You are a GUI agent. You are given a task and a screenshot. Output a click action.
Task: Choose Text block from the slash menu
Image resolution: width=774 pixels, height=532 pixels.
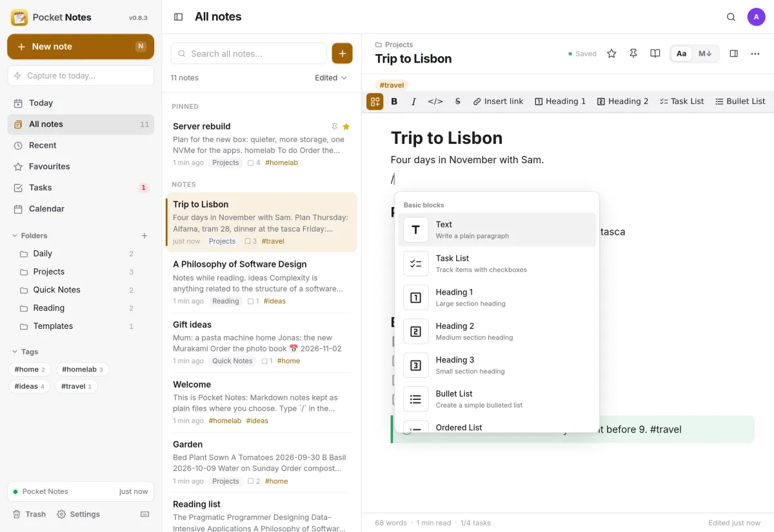pos(497,230)
